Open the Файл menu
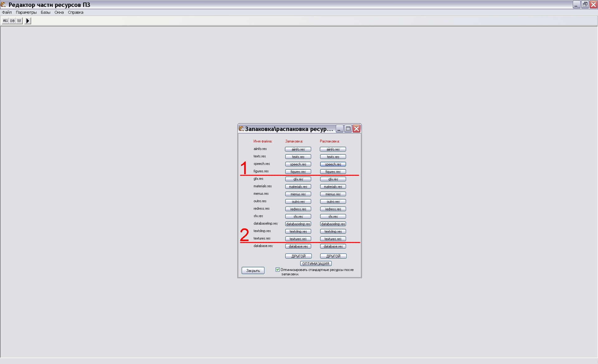 7,12
